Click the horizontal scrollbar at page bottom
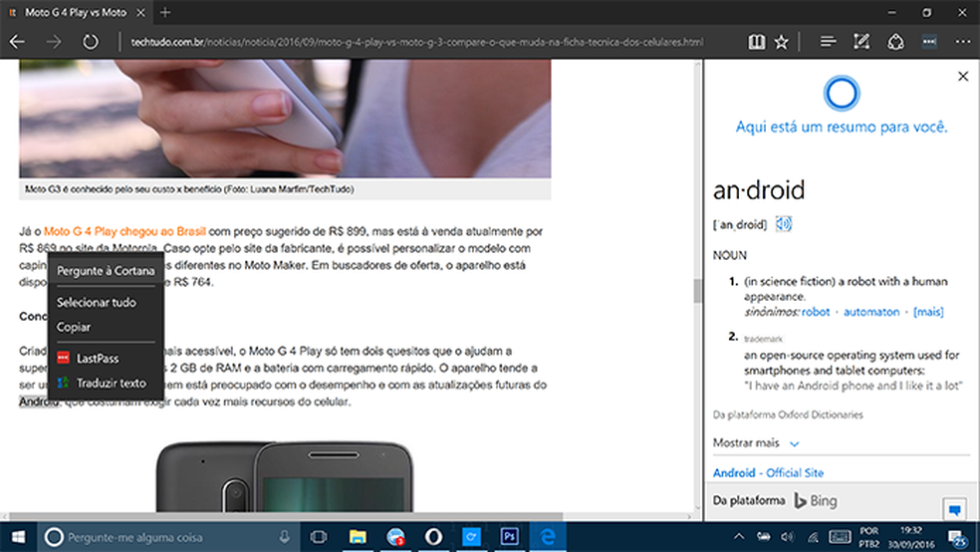 pos(286,516)
